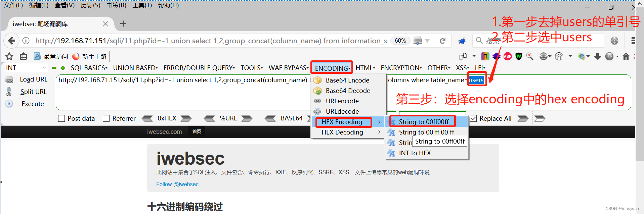The height and width of the screenshot is (214, 644).
Task: Enable the Post data checkbox
Action: [61, 118]
